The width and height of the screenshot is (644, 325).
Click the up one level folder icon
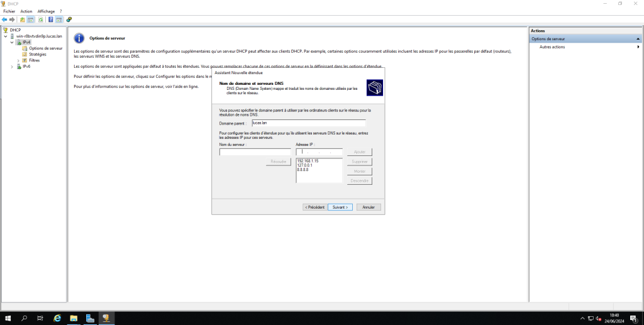tap(22, 19)
